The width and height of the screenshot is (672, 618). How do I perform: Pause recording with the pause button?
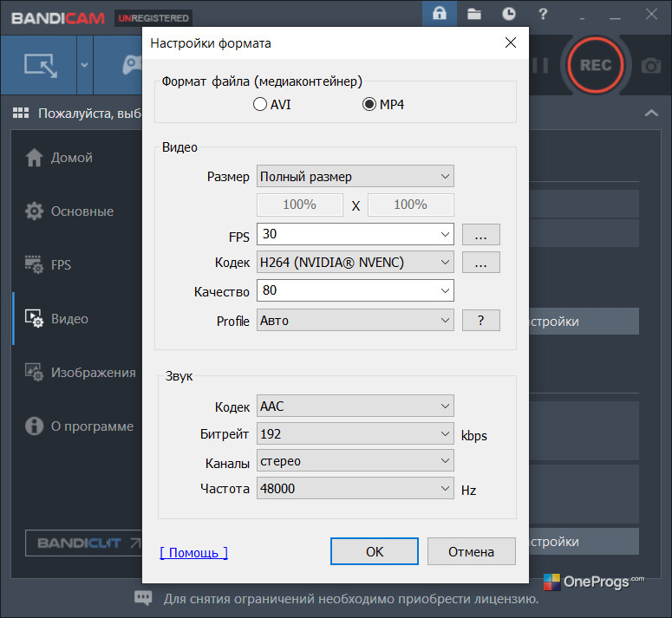pyautogui.click(x=539, y=66)
